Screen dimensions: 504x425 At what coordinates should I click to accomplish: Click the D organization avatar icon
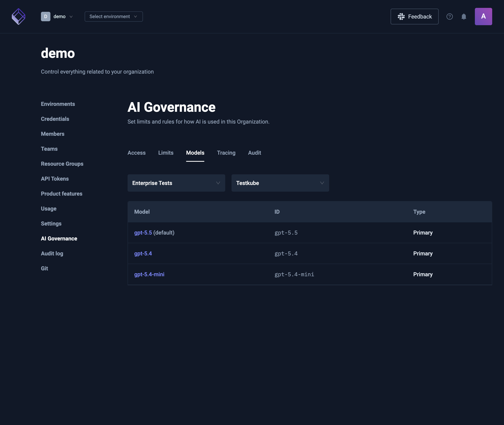tap(45, 16)
